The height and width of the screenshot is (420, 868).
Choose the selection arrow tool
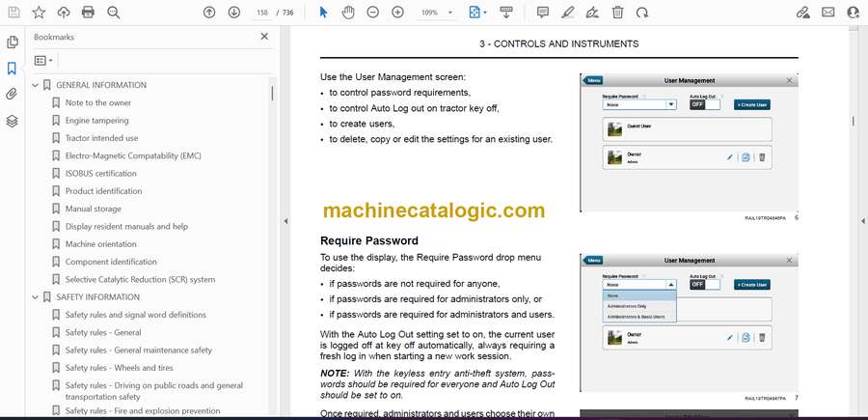(x=323, y=13)
